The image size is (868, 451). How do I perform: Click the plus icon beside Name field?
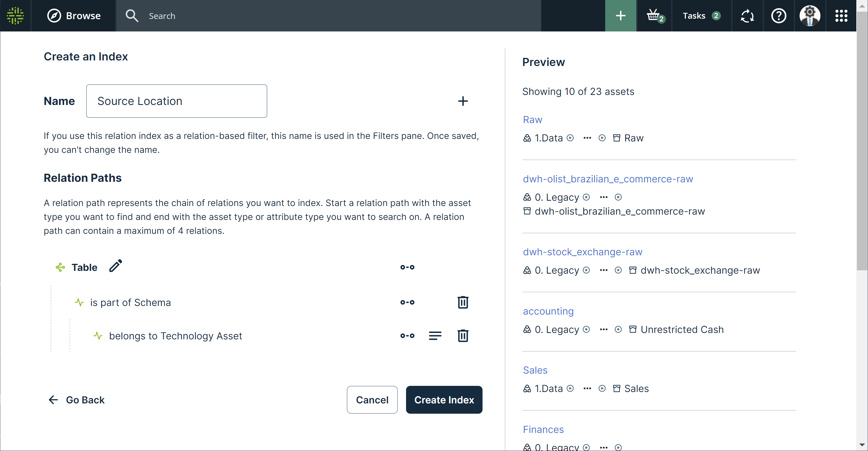[x=463, y=101]
